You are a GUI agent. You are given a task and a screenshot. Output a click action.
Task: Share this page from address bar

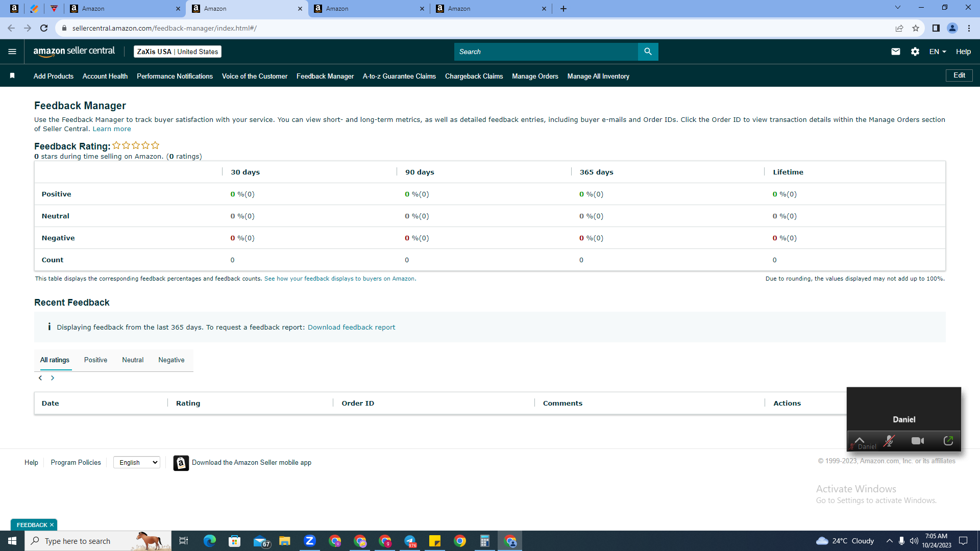tap(899, 28)
